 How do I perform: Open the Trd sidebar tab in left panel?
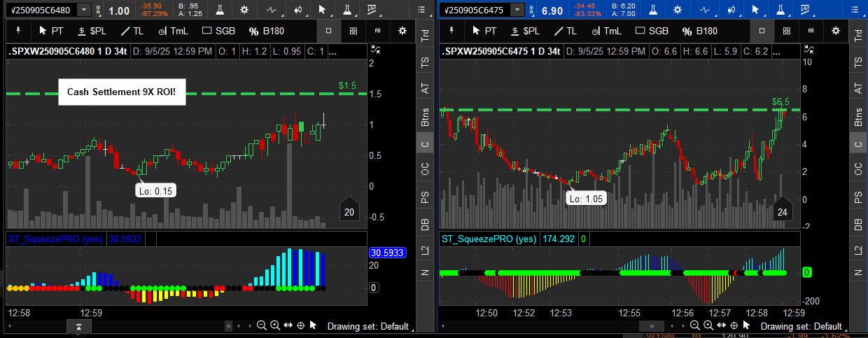(425, 36)
